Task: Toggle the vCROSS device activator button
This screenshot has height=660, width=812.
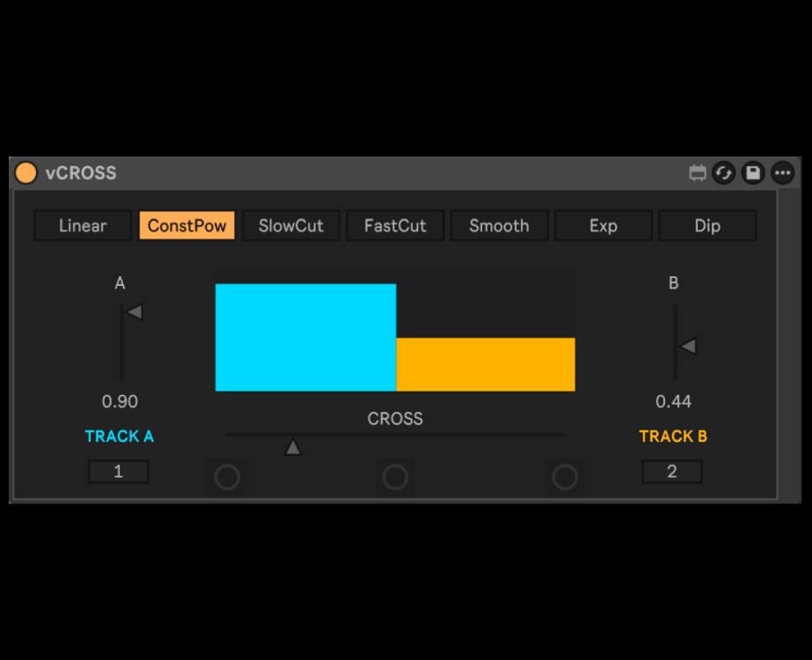Action: (x=26, y=173)
